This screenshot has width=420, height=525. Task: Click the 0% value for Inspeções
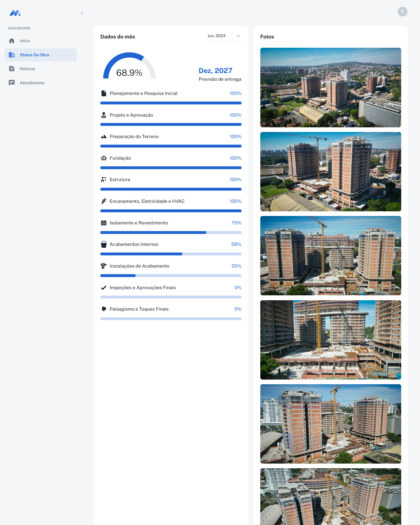click(238, 288)
